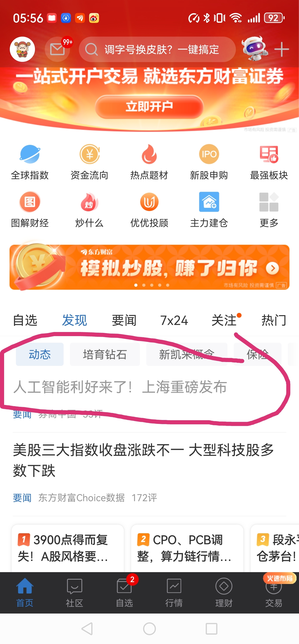Image resolution: width=299 pixels, height=644 pixels.
Task: Open the arrow on 模拟炒股 banner
Action: click(272, 268)
